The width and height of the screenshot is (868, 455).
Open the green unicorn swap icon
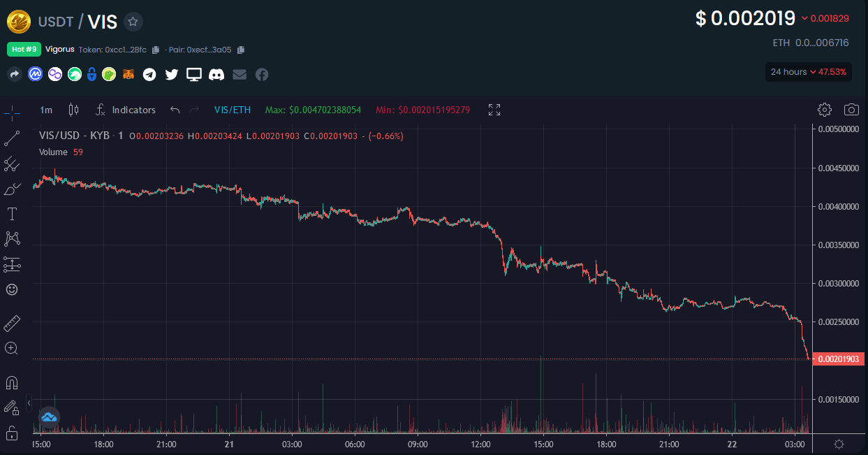pos(74,74)
